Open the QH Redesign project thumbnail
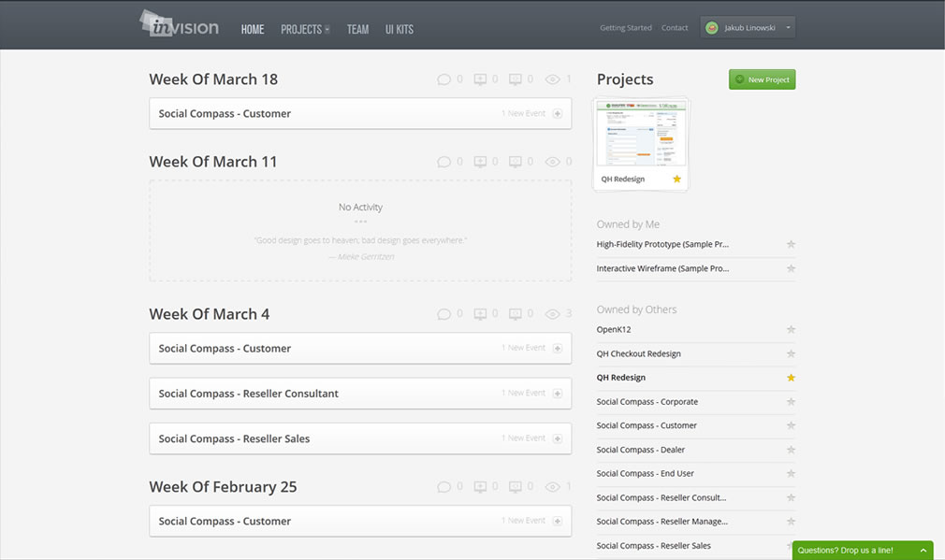The image size is (945, 560). [x=641, y=133]
